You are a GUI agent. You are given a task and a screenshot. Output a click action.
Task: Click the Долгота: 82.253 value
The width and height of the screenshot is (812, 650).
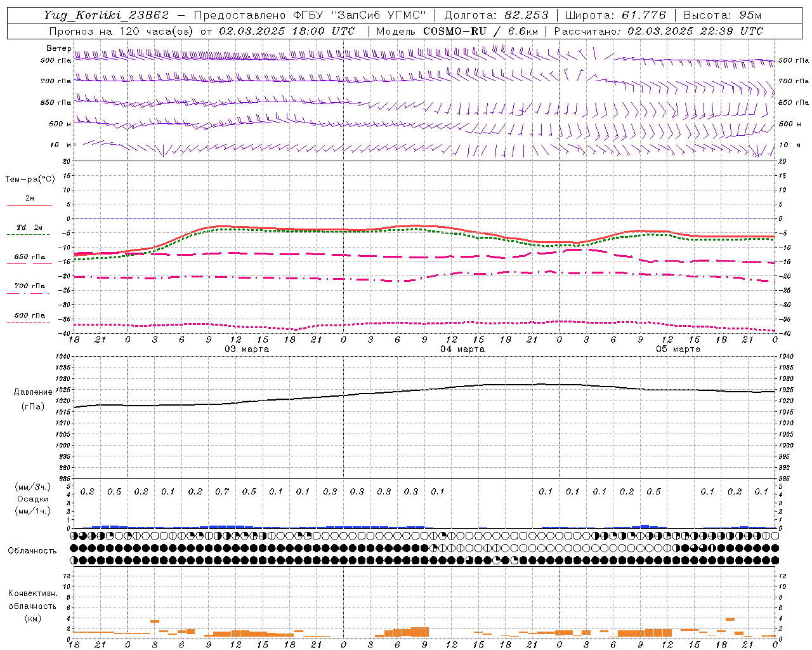(x=497, y=15)
